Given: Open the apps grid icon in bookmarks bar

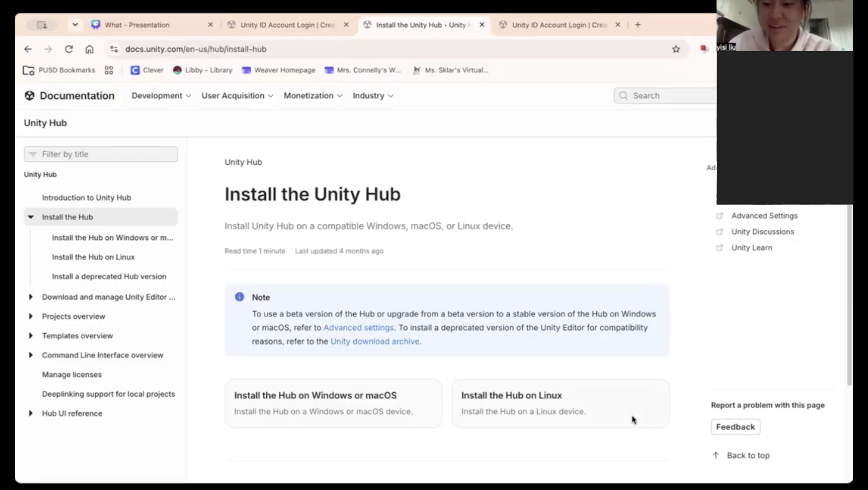Looking at the screenshot, I should click(x=109, y=70).
